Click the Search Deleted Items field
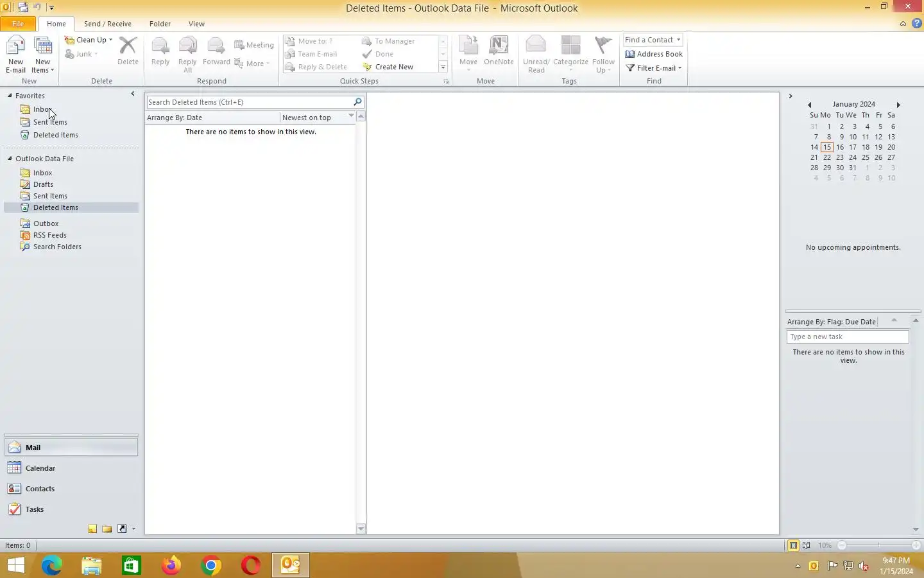The image size is (924, 578). click(249, 102)
